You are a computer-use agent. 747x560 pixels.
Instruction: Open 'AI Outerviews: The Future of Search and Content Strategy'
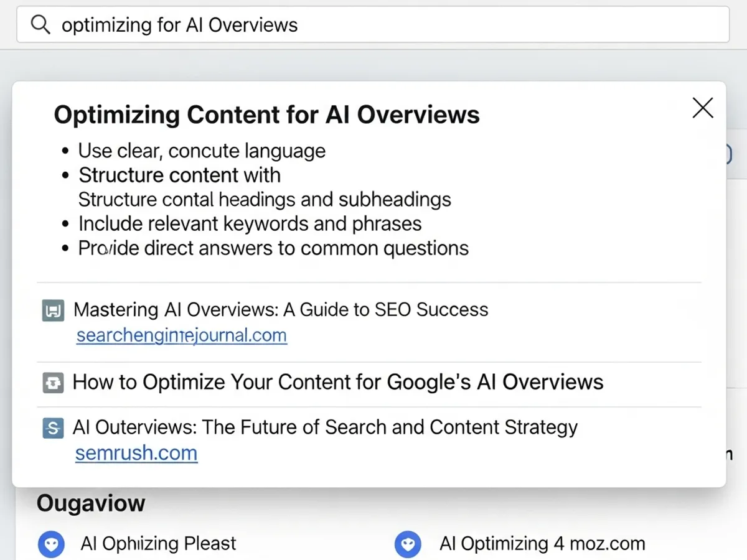(x=326, y=427)
